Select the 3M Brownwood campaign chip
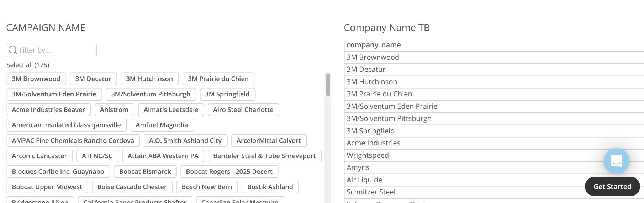The width and height of the screenshot is (644, 203). click(x=36, y=79)
